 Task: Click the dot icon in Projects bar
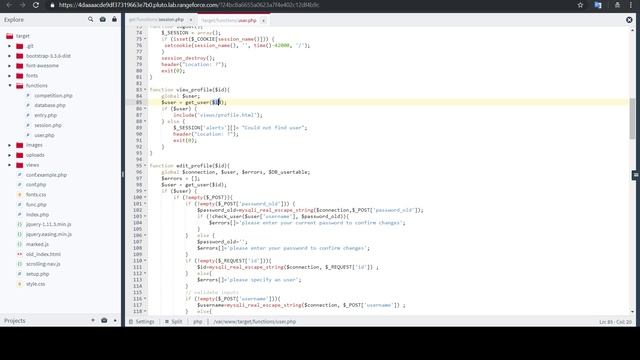(x=115, y=320)
